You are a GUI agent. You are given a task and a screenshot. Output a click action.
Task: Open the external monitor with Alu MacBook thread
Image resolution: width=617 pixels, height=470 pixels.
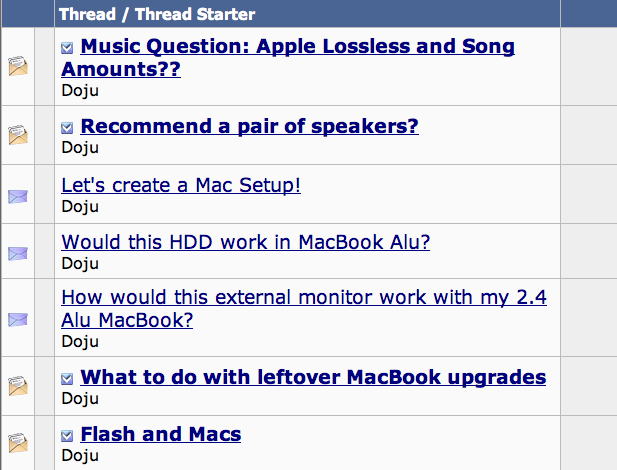pos(303,298)
